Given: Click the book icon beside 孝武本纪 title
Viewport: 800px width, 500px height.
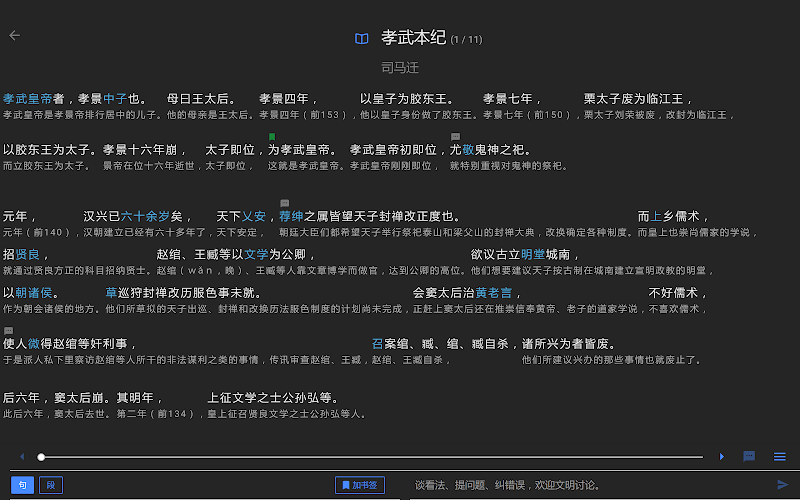Looking at the screenshot, I should [x=362, y=39].
